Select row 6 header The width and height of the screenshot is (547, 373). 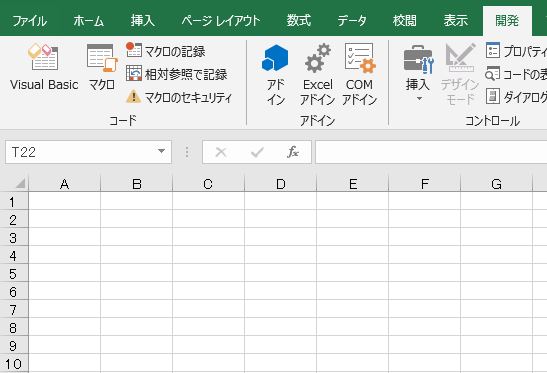13,292
